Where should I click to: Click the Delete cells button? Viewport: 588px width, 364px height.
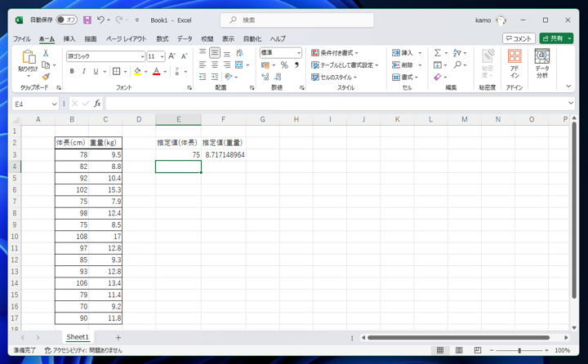pyautogui.click(x=407, y=64)
